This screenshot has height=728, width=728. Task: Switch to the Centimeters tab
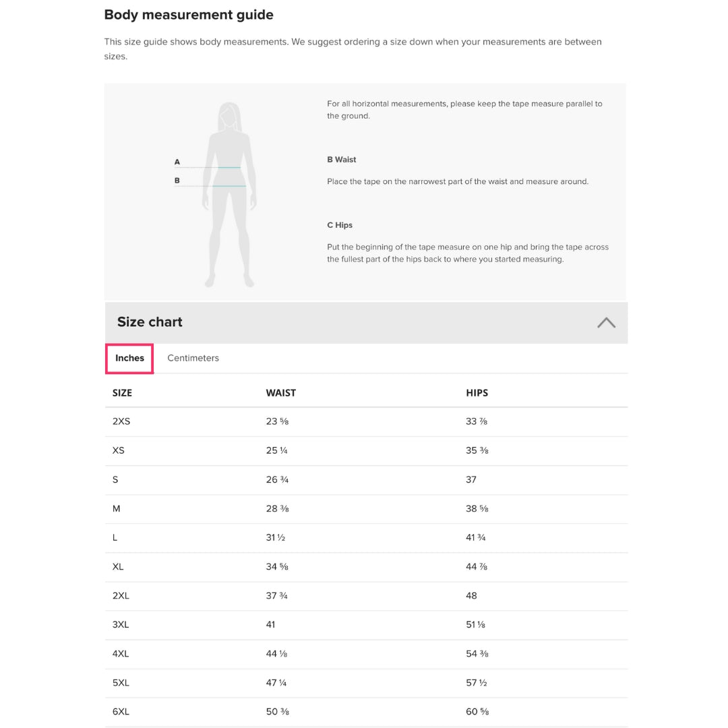(x=193, y=358)
